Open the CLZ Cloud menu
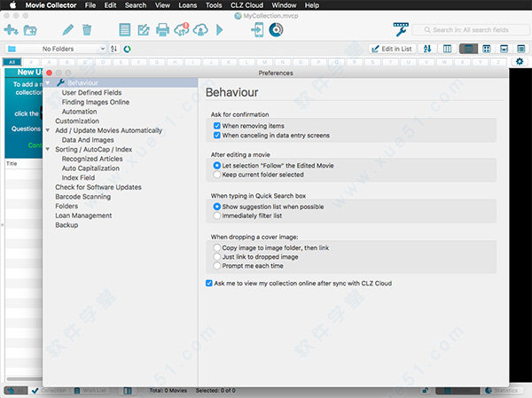 pos(246,5)
